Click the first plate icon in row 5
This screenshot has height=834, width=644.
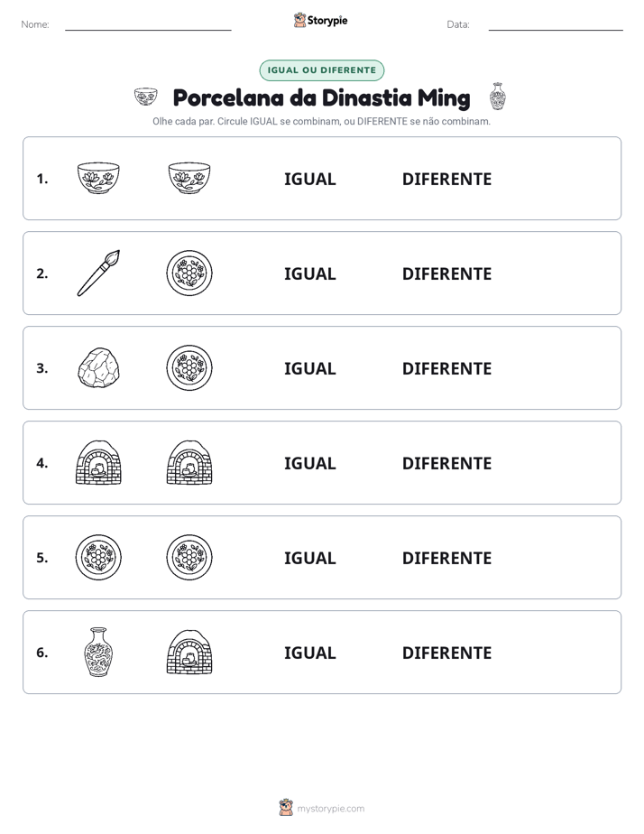point(98,558)
